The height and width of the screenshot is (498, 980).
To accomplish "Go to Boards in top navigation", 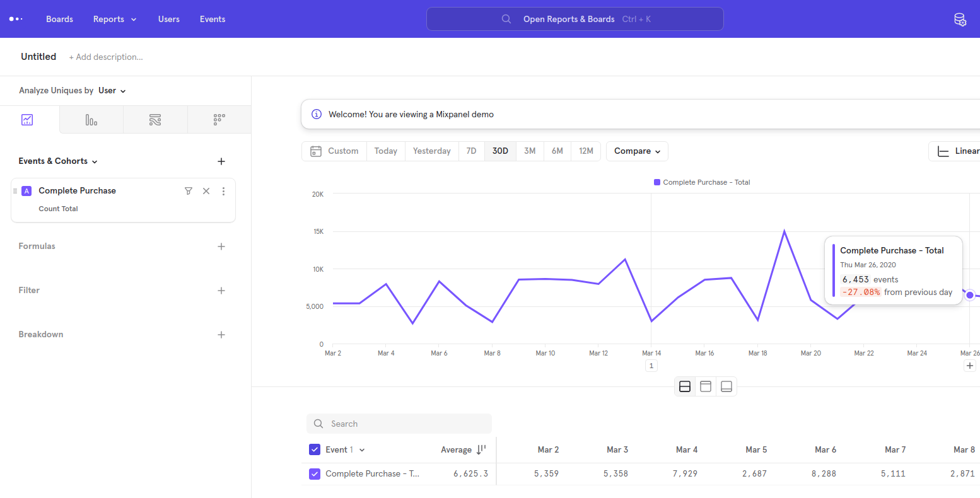I will [59, 20].
